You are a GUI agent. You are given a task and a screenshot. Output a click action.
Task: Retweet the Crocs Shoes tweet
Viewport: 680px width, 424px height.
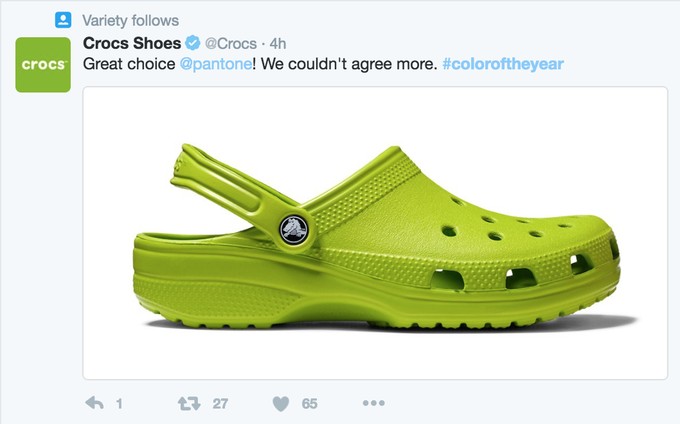point(188,404)
